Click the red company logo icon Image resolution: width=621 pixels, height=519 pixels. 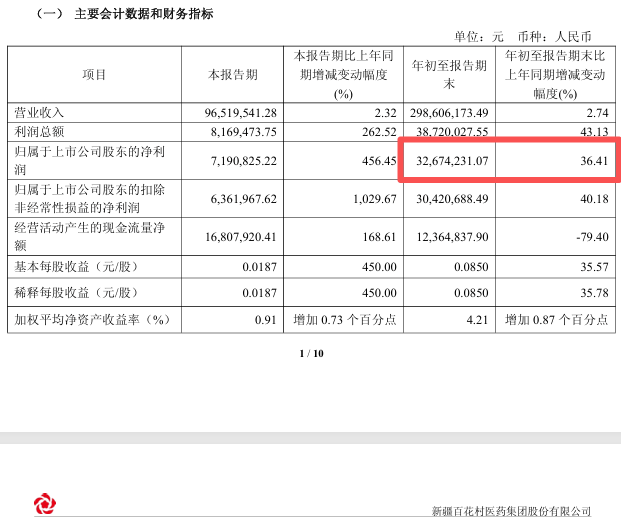point(45,504)
